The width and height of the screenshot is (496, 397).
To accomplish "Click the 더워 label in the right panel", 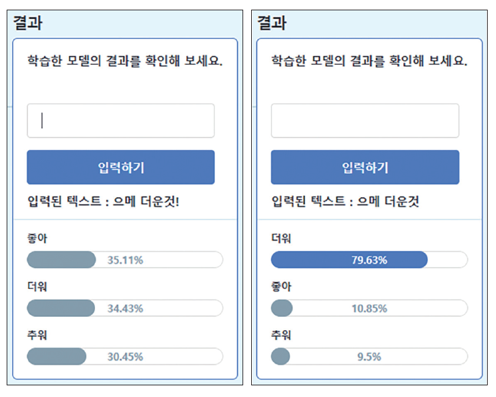I will point(281,238).
